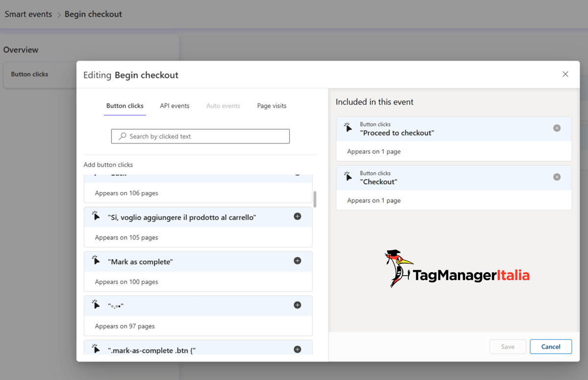Viewport: 588px width, 380px height.
Task: Select the Button clicks tab
Action: [x=124, y=106]
